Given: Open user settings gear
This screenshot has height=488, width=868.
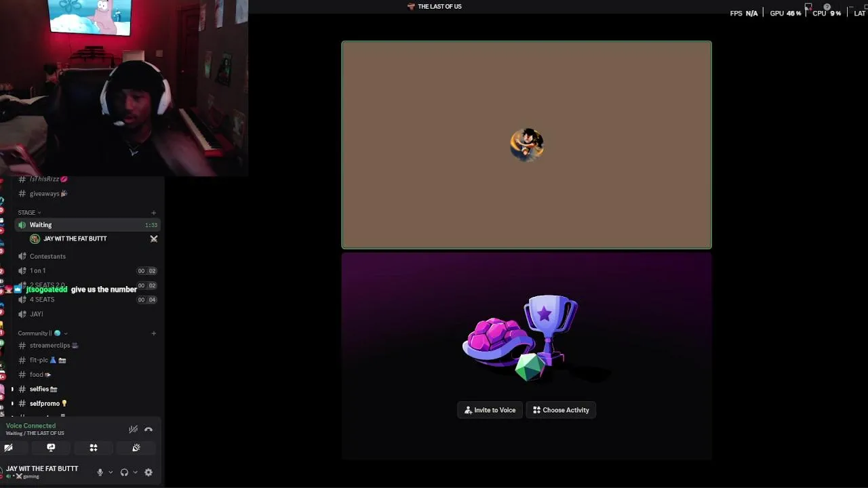Looking at the screenshot, I should click(x=149, y=472).
